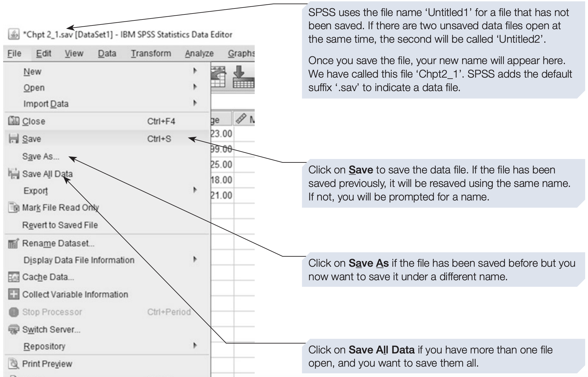
Task: Click the Save floppy disk icon
Action: 14,139
